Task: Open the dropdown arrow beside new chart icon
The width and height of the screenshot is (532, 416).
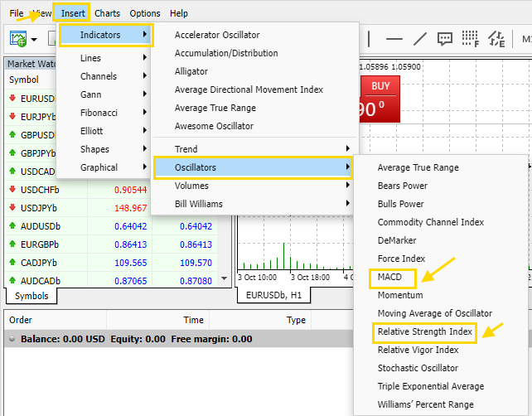Action: tap(34, 40)
